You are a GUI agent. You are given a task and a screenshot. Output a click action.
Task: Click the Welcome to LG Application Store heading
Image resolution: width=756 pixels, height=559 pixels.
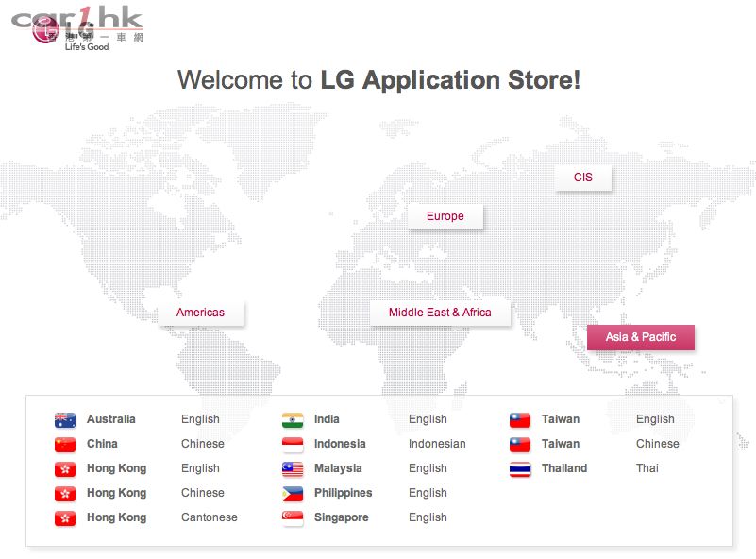pos(379,80)
